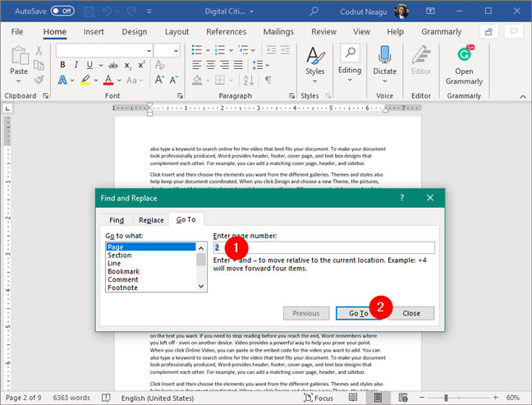
Task: Click the Sort A-Z icon
Action: pyautogui.click(x=249, y=81)
